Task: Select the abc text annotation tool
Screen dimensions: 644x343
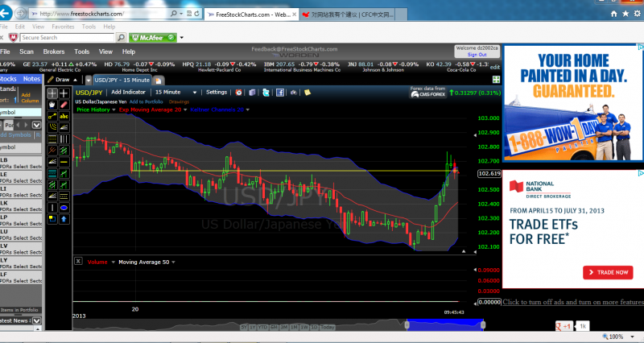Action: pos(64,116)
